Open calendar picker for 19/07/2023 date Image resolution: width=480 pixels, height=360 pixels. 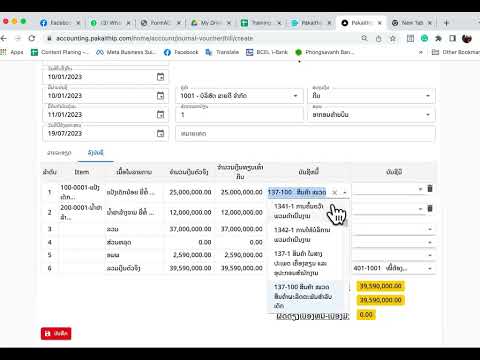[160, 133]
